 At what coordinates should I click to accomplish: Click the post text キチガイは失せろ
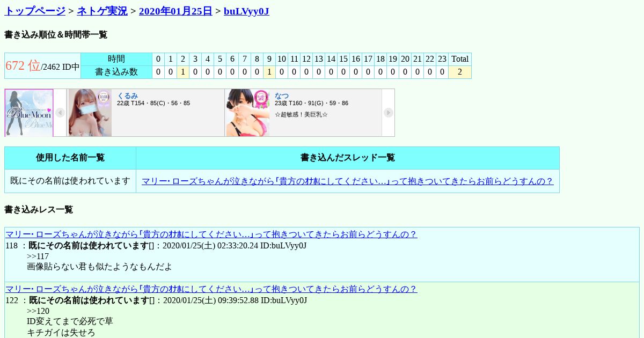coord(61,333)
